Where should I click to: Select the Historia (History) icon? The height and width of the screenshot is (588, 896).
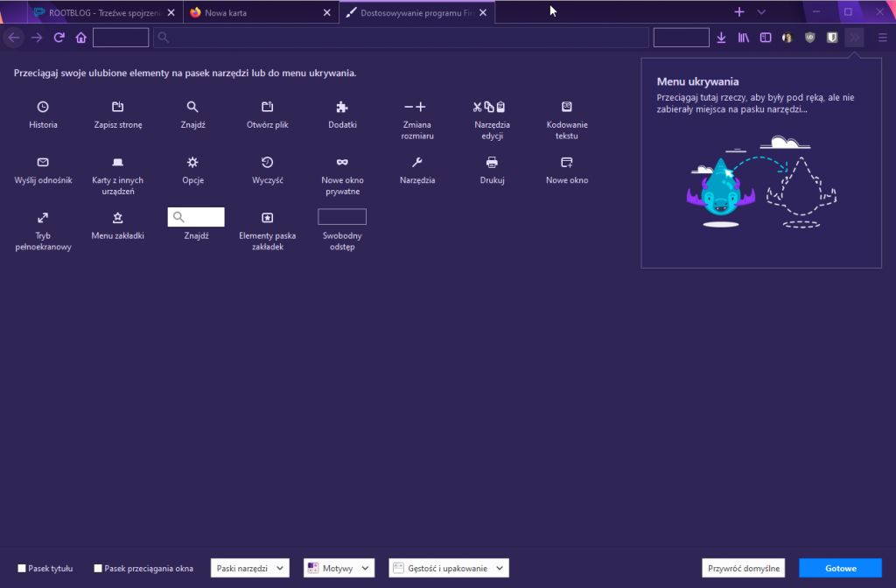pos(42,107)
